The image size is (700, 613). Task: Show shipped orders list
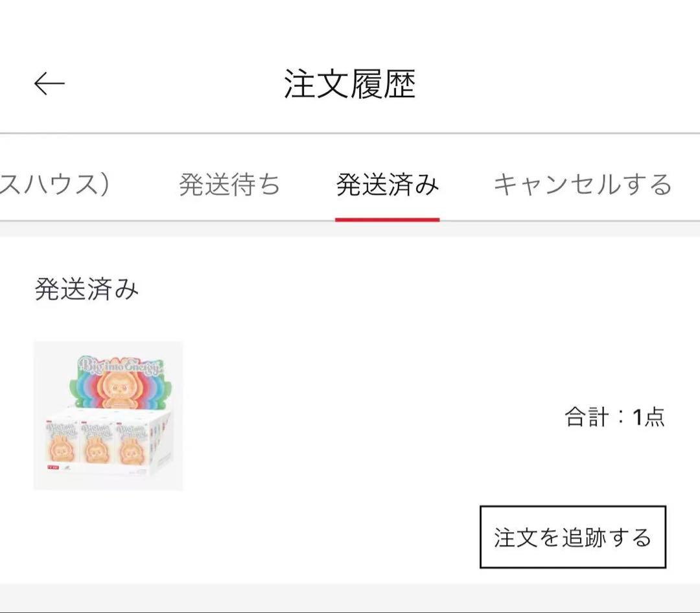pos(386,185)
